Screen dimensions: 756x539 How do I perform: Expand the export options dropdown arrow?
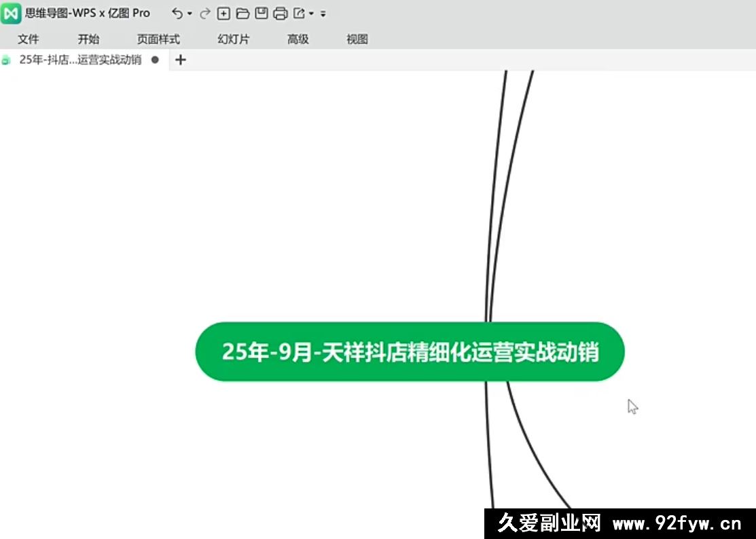coord(311,14)
